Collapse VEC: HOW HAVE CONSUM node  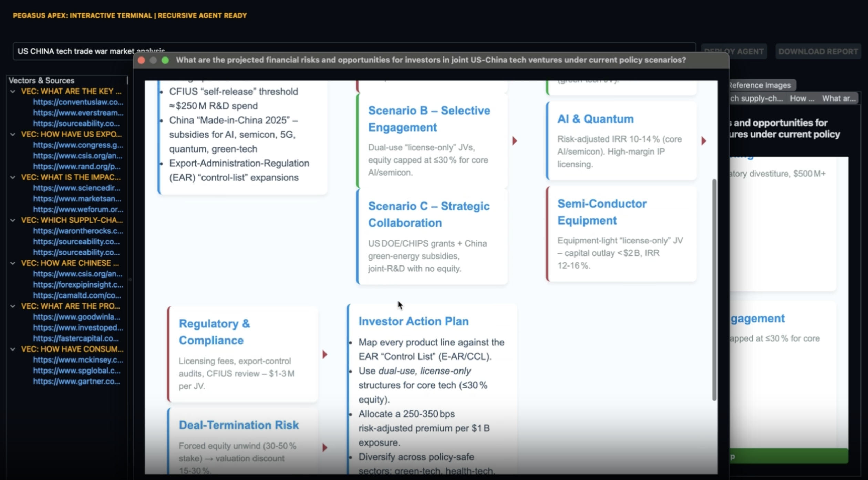pos(13,349)
